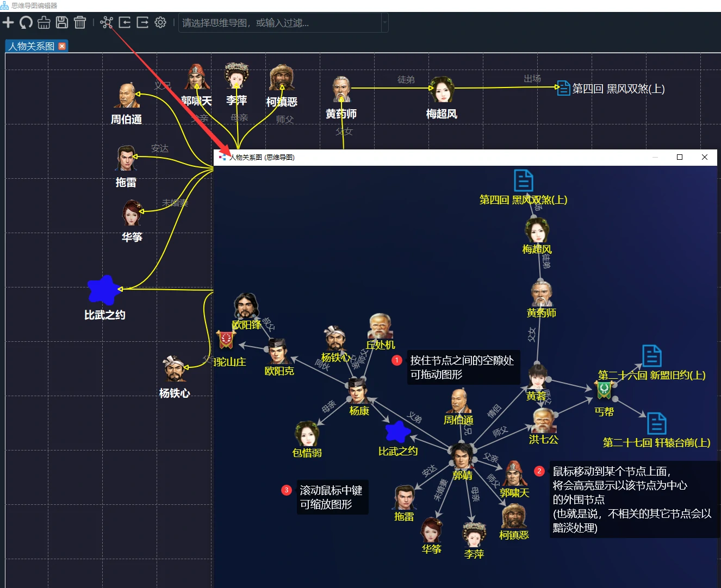
Task: Minimize the 人物关系图 (思维导图) window
Action: coord(655,157)
